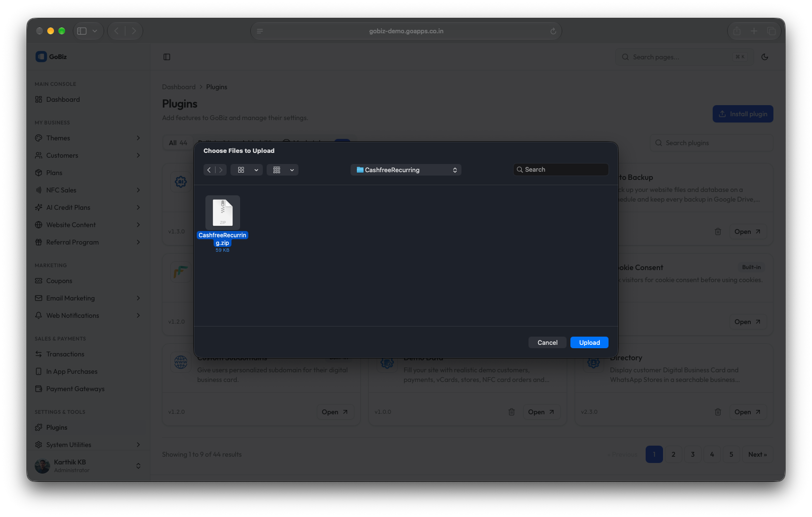
Task: Open the browser share icon
Action: pos(737,31)
